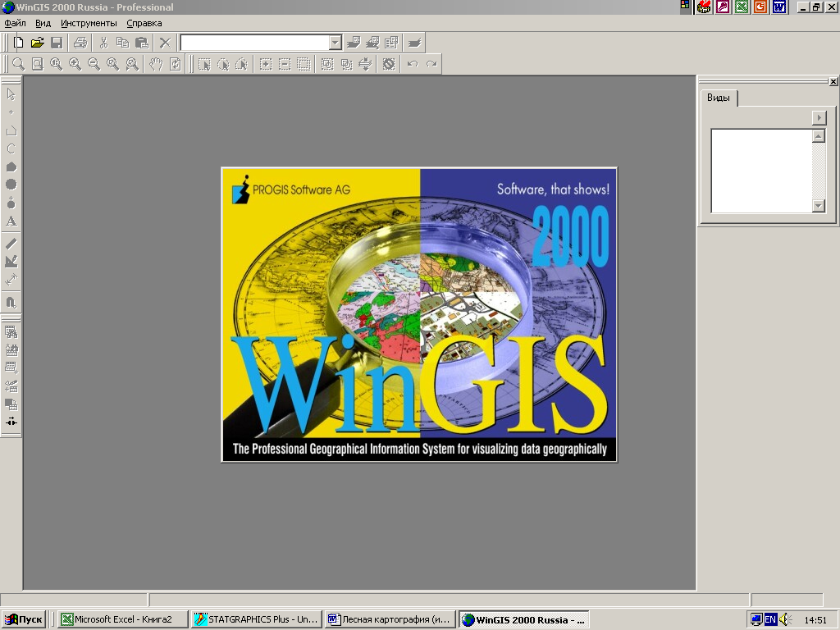840x630 pixels.
Task: Click the Zoom In plus magnifier
Action: [75, 64]
